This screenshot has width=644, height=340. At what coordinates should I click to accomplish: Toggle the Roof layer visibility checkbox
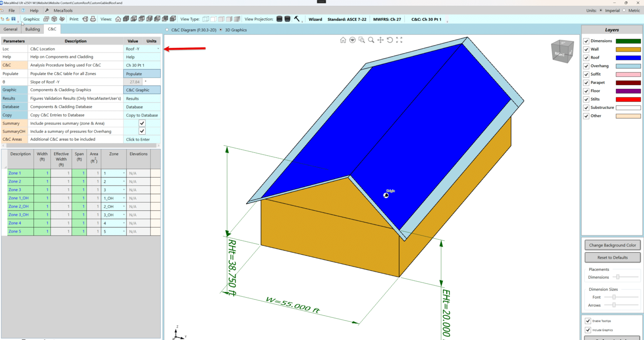point(586,58)
